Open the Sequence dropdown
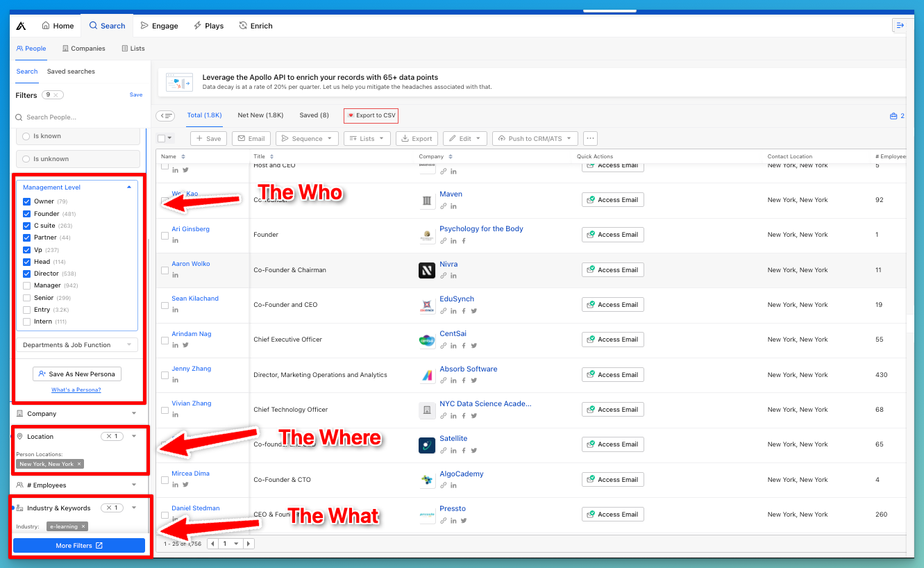Screen dimensions: 924x568 pyautogui.click(x=308, y=138)
